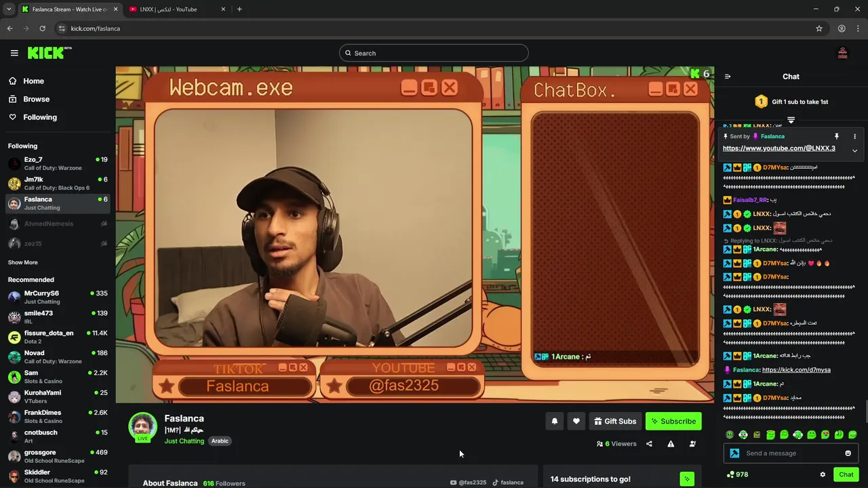The image size is (868, 488).
Task: Send message with Chat button
Action: coord(846,474)
